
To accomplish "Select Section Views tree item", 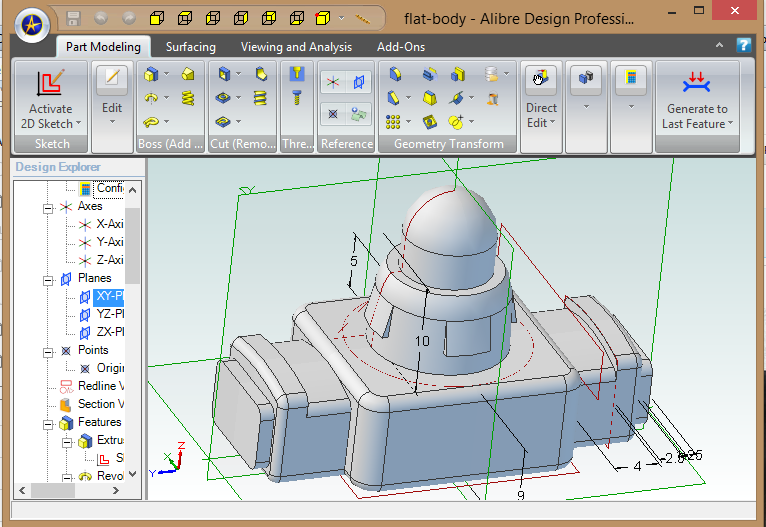I will pyautogui.click(x=91, y=404).
